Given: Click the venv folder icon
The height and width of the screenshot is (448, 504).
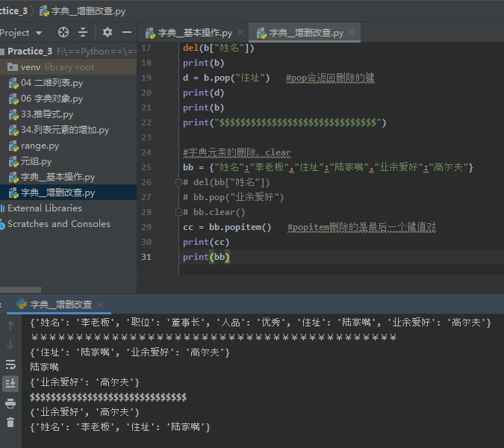Looking at the screenshot, I should point(13,67).
